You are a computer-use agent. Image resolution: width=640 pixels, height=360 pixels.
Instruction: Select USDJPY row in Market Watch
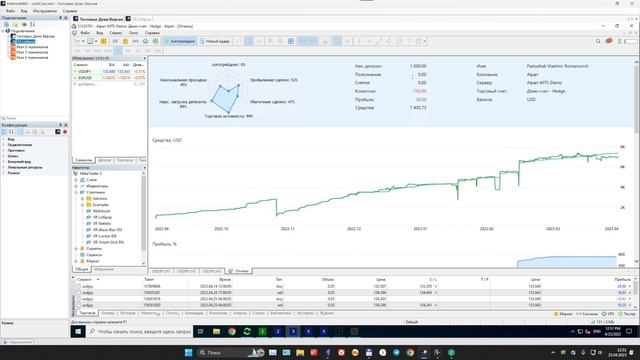click(109, 72)
